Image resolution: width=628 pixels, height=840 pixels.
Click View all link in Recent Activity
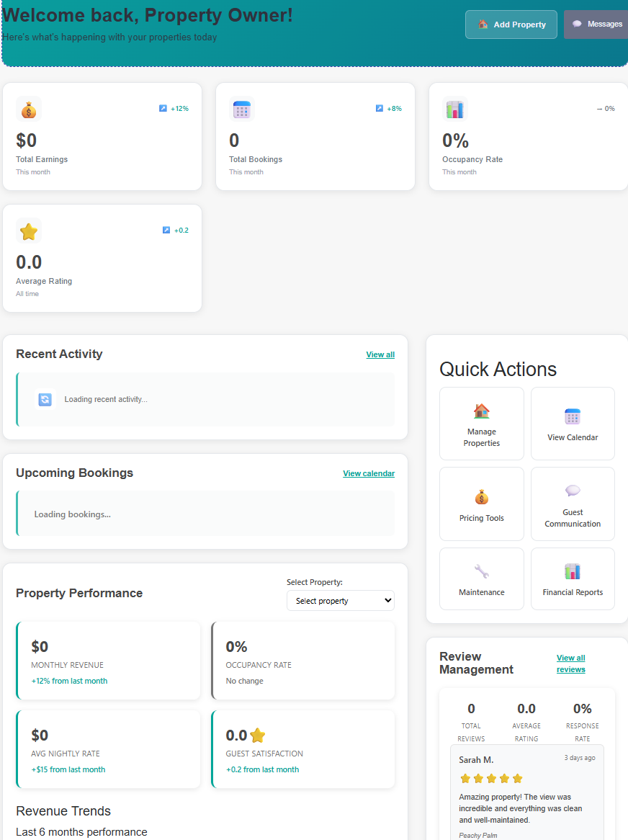pyautogui.click(x=380, y=354)
